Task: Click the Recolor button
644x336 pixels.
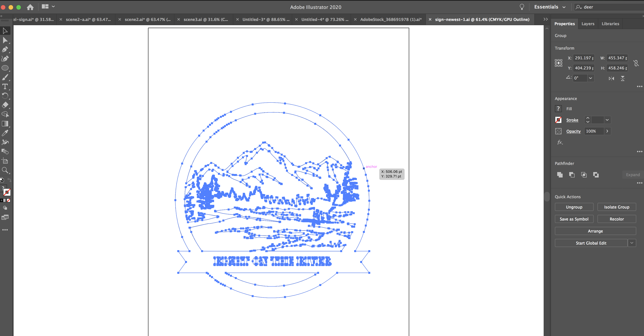Action: 616,219
